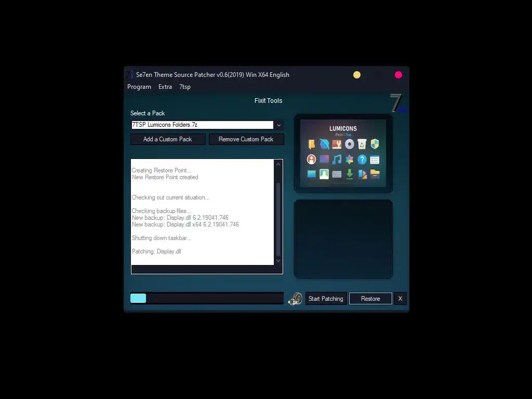
Task: Expand the Select a Pack dropdown arrow
Action: point(279,125)
